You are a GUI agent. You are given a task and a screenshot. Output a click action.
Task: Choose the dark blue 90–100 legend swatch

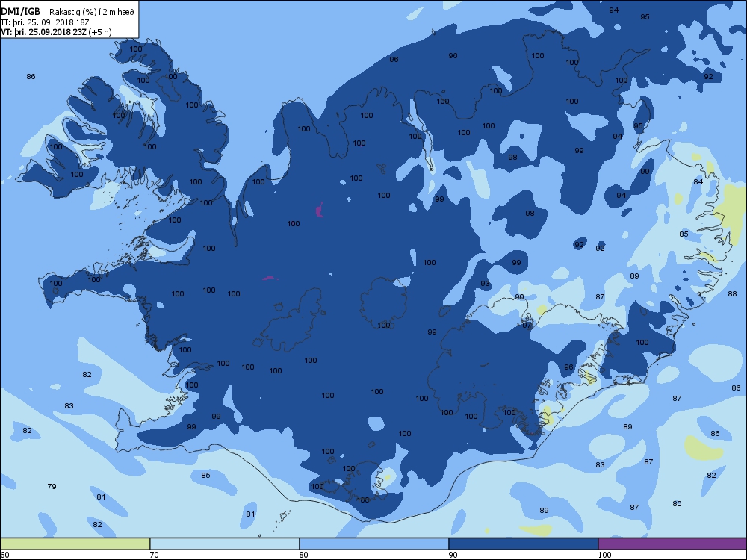tap(524, 544)
